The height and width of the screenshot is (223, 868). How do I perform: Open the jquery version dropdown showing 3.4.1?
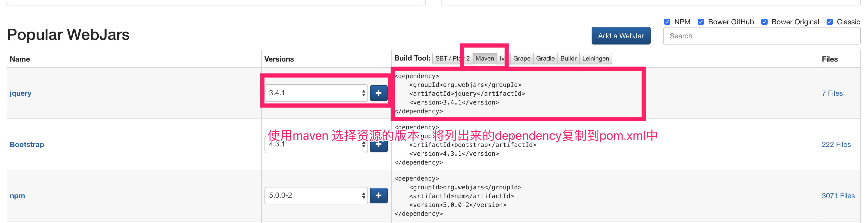click(x=316, y=93)
